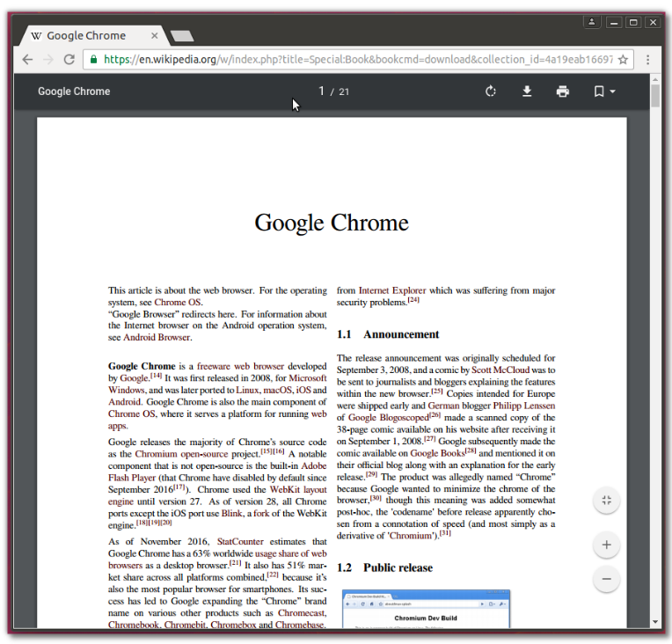Download the PDF file

527,91
